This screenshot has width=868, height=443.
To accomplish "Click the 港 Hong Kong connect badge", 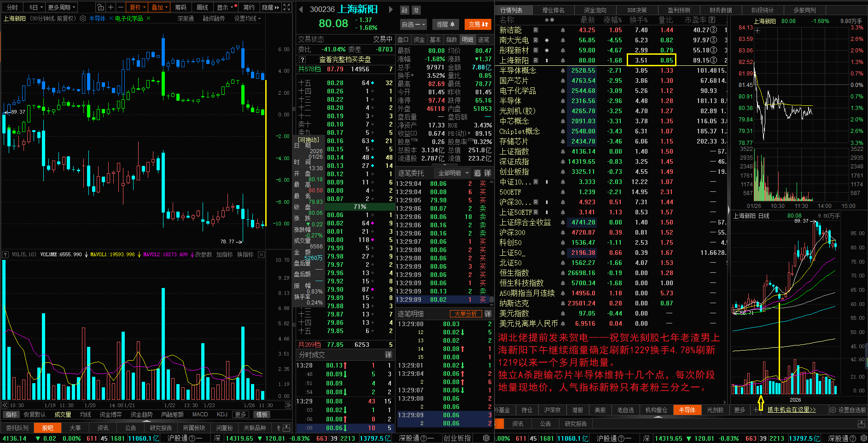I will [415, 10].
